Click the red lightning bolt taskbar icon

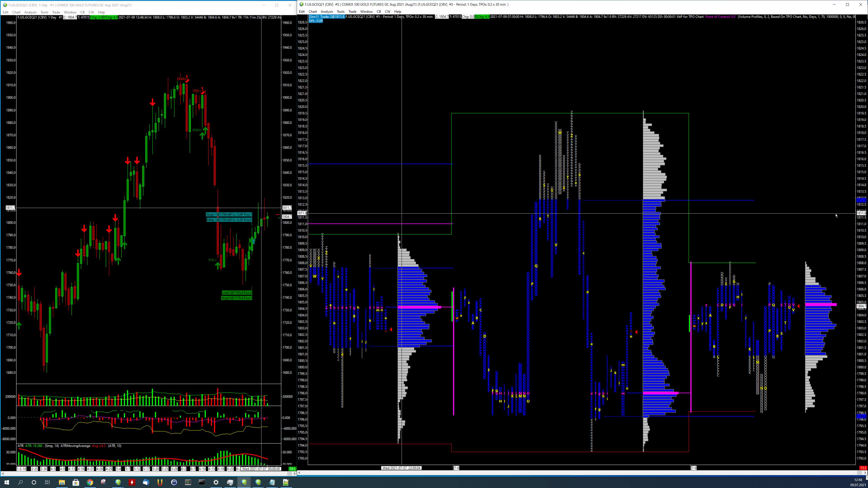(x=132, y=482)
